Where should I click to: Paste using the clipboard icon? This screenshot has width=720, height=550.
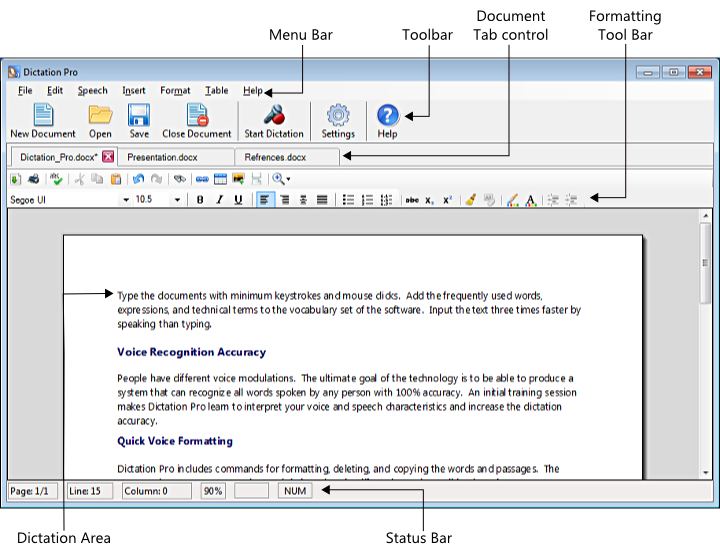[116, 179]
